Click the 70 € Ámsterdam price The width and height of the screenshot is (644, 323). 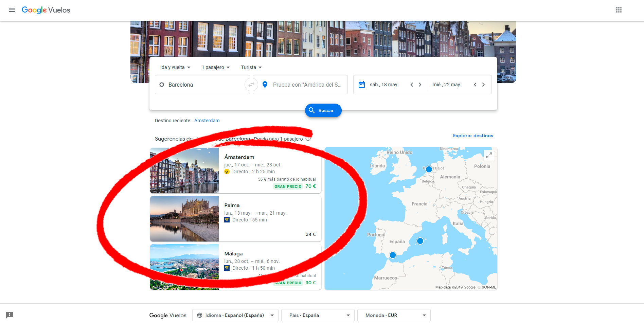311,186
